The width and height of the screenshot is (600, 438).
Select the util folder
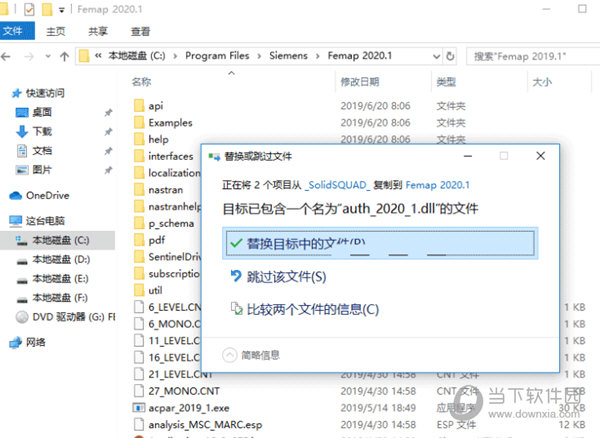pyautogui.click(x=155, y=291)
